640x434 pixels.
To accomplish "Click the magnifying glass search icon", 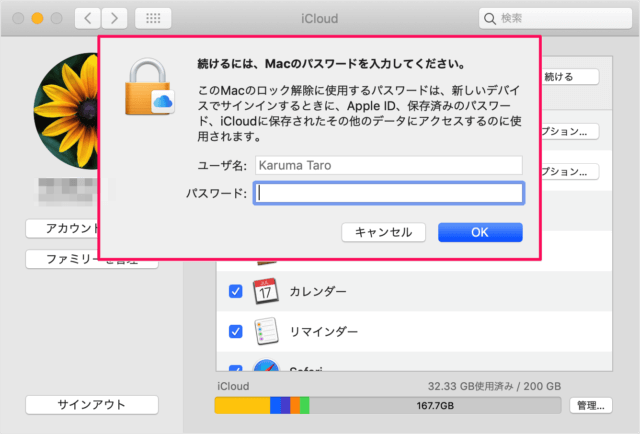I will tap(489, 19).
